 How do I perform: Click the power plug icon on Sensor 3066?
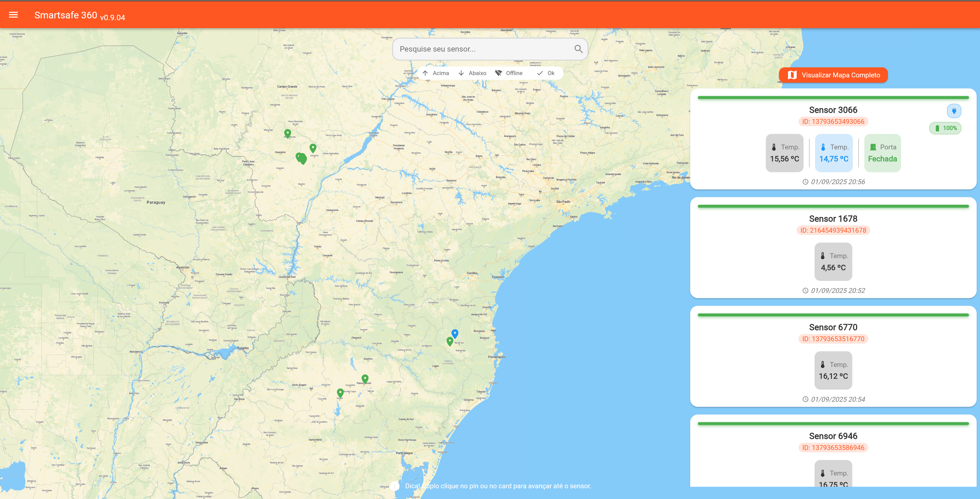[x=954, y=111]
